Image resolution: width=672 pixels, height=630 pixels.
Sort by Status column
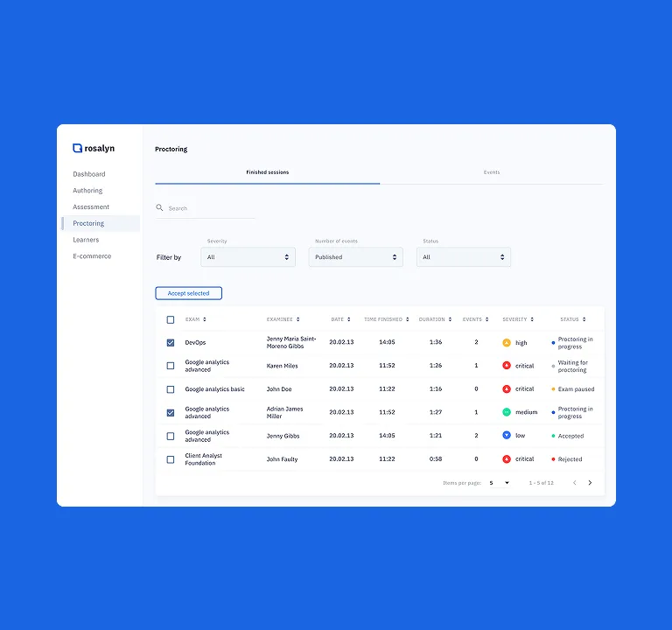coord(584,319)
